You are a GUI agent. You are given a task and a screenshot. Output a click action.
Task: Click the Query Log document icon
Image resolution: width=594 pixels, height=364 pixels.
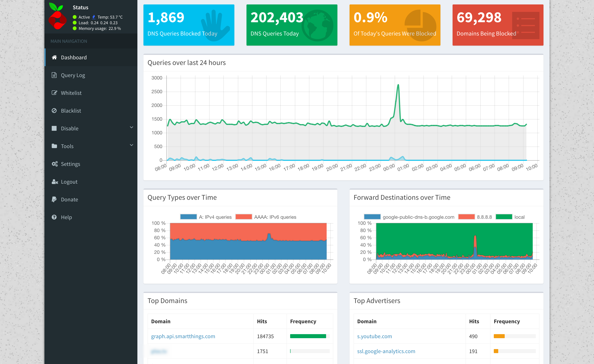[54, 75]
